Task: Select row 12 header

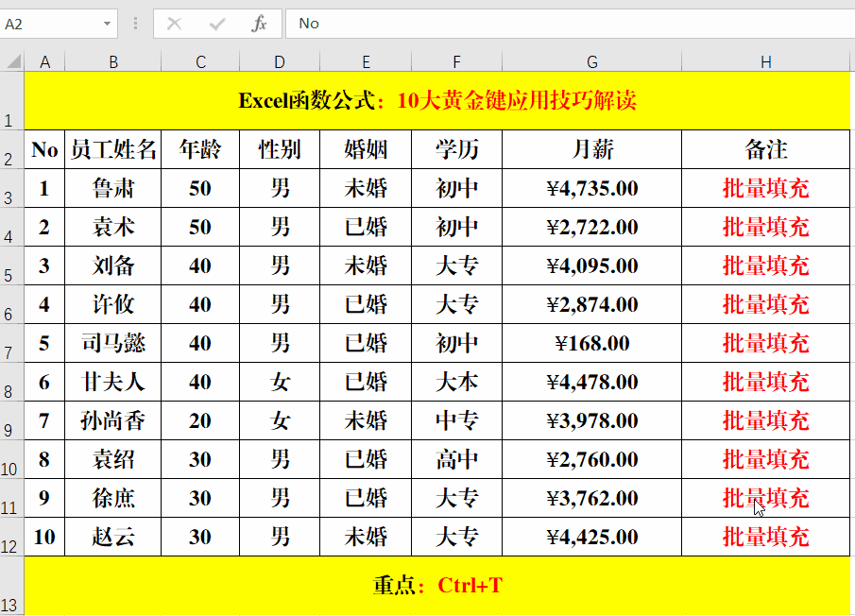Action: pyautogui.click(x=12, y=537)
